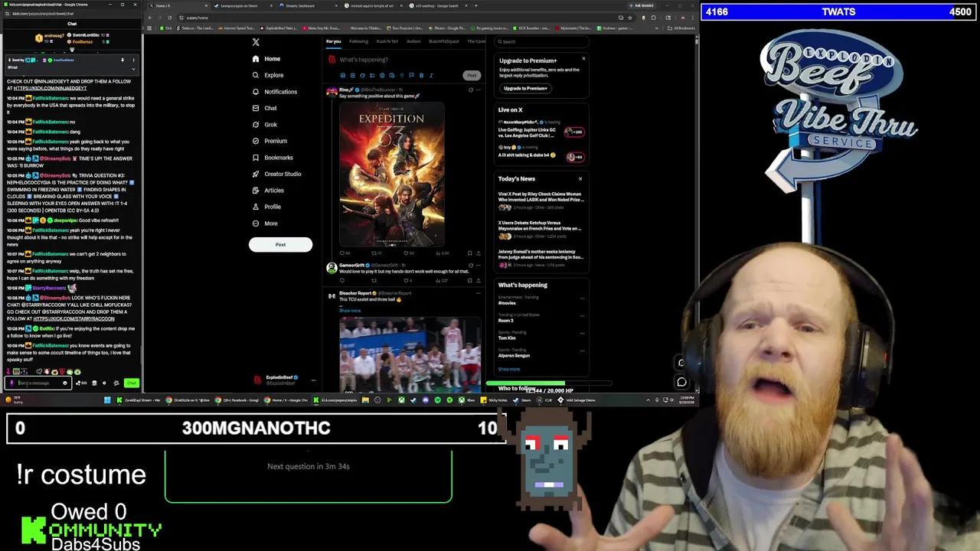Viewport: 980px width, 551px height.
Task: Click the X logo in sidebar
Action: pos(256,42)
